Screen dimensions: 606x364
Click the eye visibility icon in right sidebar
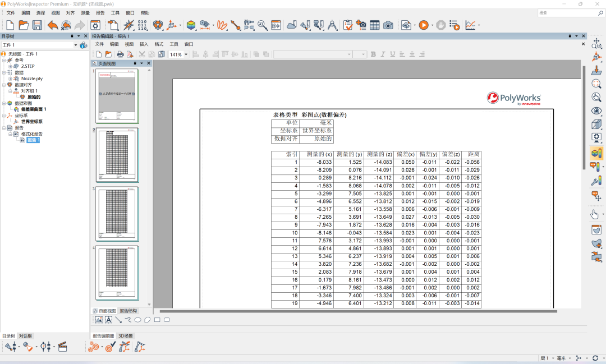click(x=596, y=111)
